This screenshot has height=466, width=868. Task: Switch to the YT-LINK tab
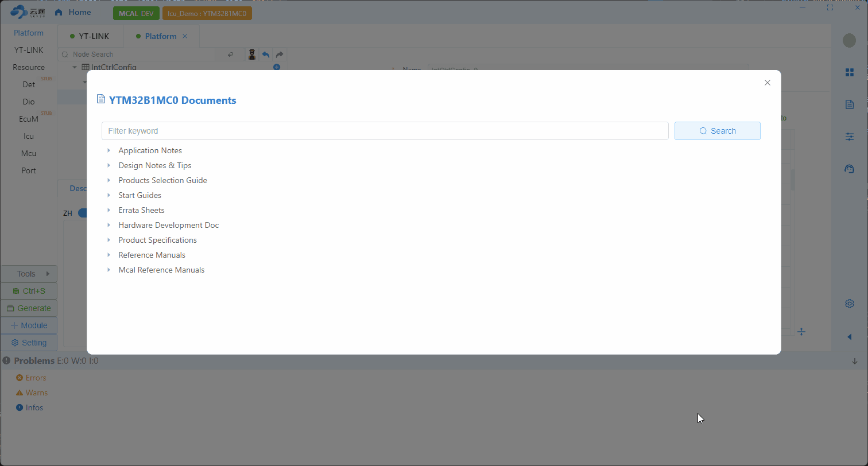pyautogui.click(x=90, y=36)
